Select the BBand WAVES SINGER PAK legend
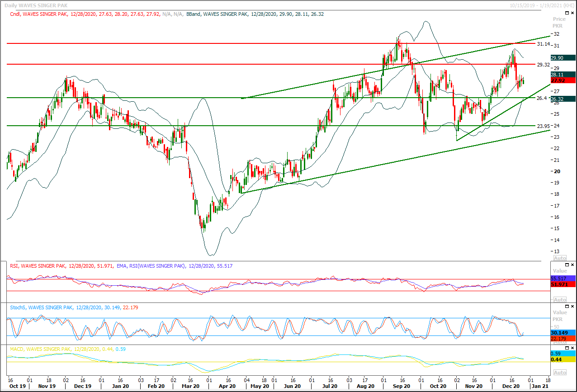 255,14
